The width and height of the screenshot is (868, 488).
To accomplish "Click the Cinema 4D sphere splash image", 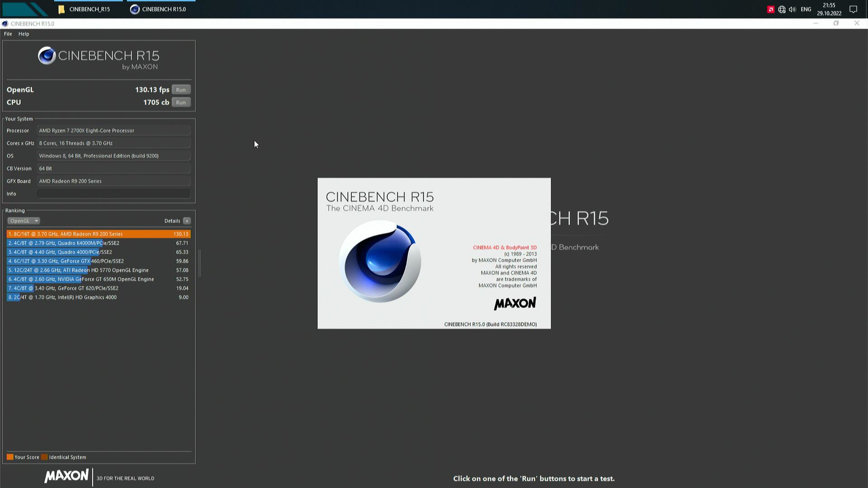I will (380, 261).
